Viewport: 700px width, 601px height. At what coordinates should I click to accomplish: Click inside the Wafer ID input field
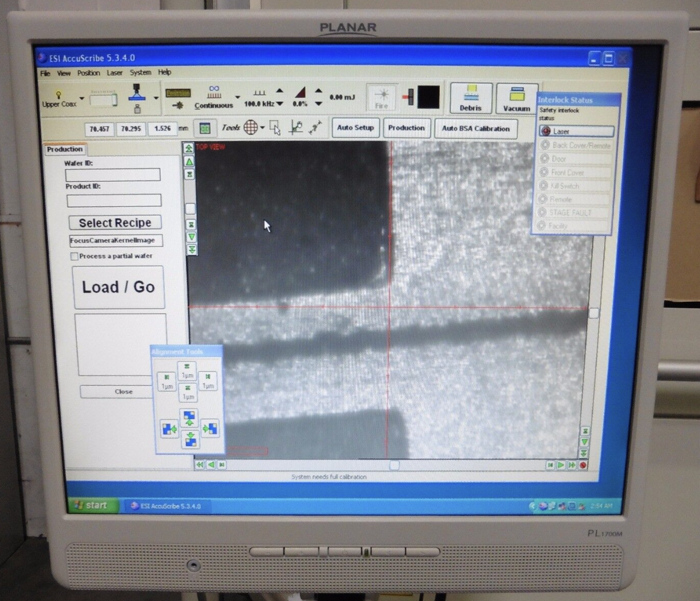pos(112,174)
